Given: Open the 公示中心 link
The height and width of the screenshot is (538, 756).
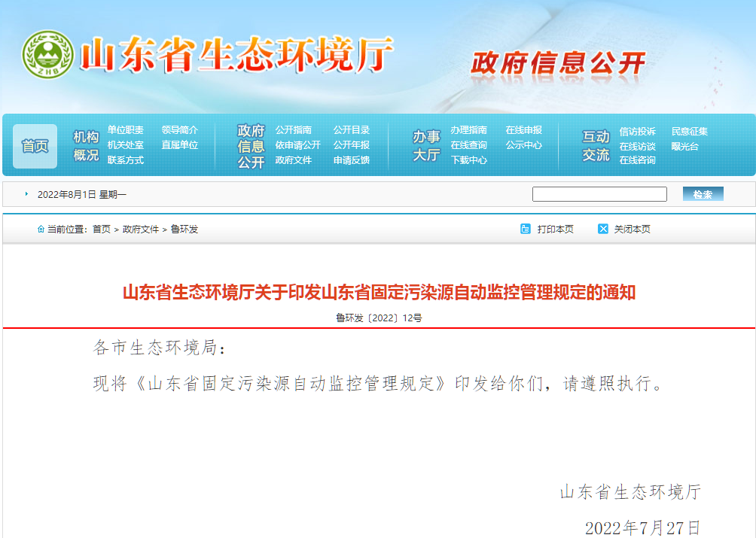Looking at the screenshot, I should (525, 145).
